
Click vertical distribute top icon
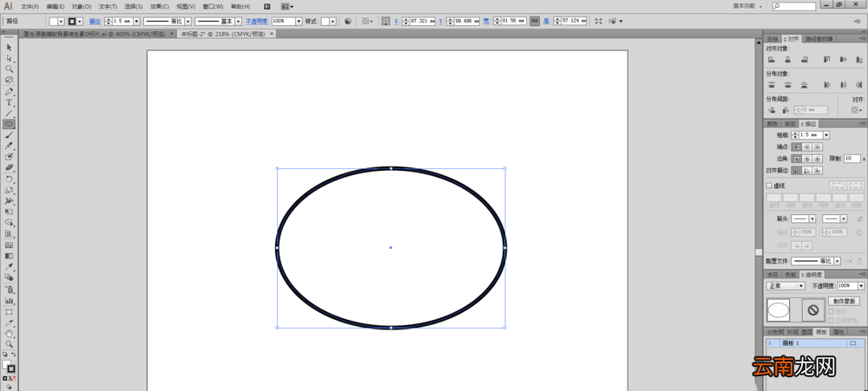click(771, 85)
